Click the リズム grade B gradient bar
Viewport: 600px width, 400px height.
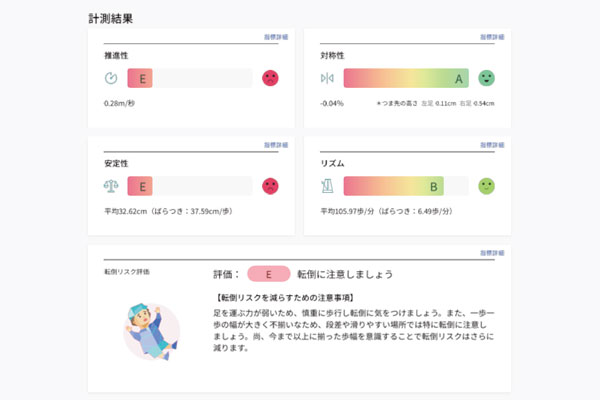click(393, 186)
